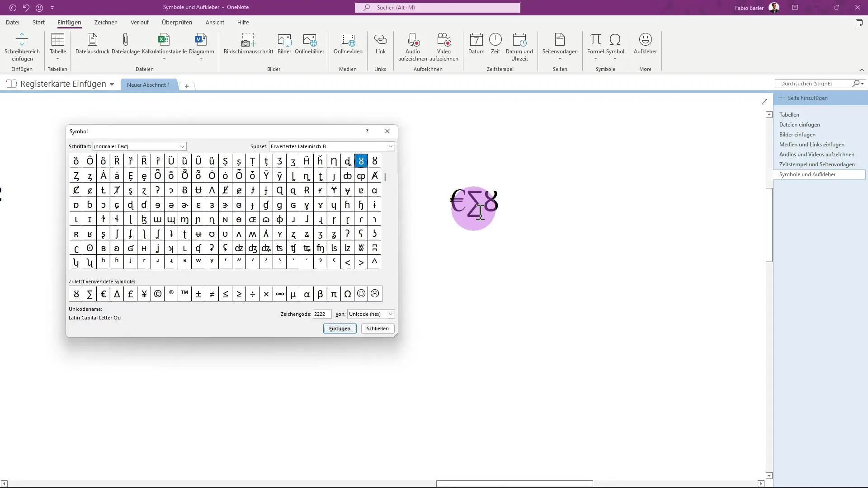Image resolution: width=868 pixels, height=488 pixels.
Task: Click the Schließen (Close) button in dialog
Action: 377,329
